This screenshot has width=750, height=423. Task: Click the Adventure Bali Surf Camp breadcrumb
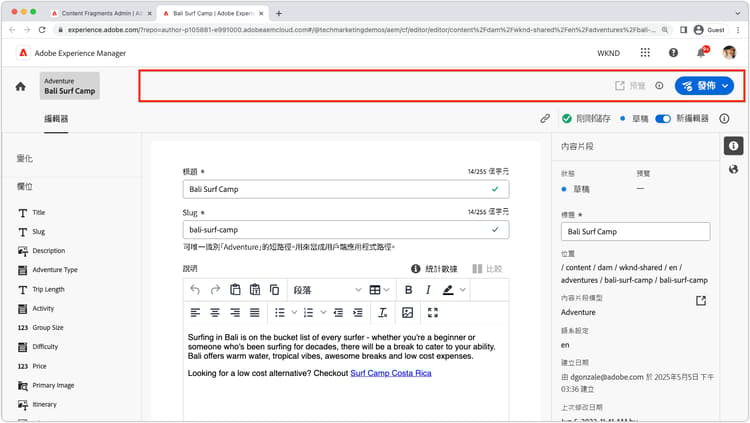pos(70,86)
